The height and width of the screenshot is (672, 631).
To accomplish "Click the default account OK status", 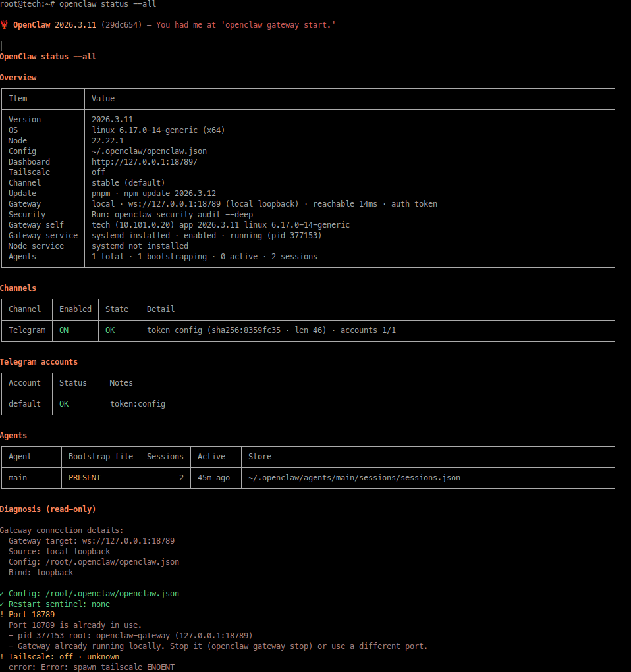I will coord(64,404).
